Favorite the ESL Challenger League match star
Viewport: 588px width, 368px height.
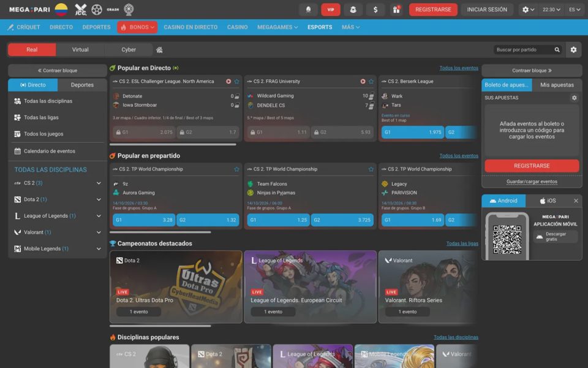tap(236, 82)
